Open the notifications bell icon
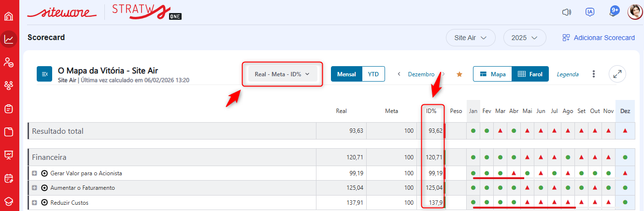The image size is (644, 211). pos(614,12)
